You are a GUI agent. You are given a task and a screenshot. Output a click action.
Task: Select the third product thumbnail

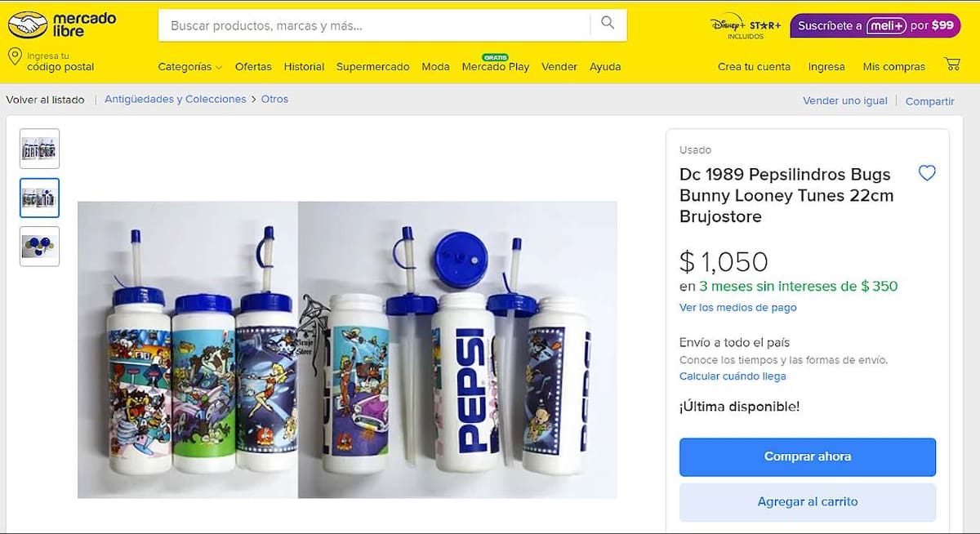(39, 247)
